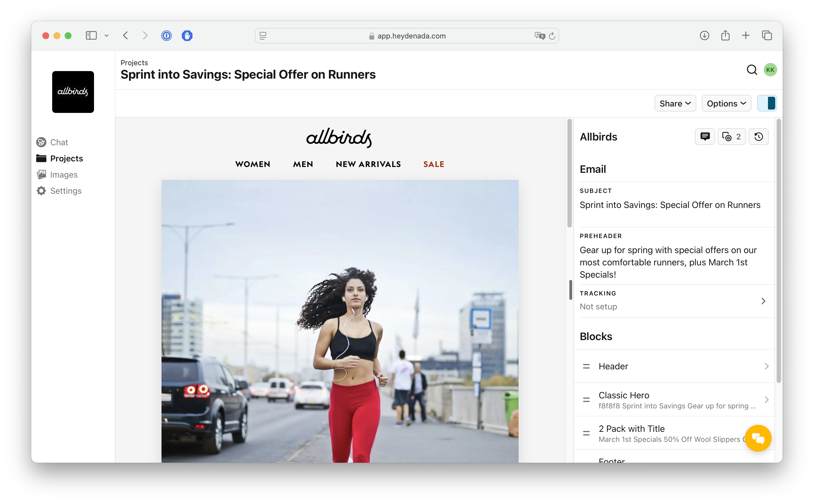Click the search magnifier icon
The width and height of the screenshot is (814, 504).
click(x=752, y=70)
